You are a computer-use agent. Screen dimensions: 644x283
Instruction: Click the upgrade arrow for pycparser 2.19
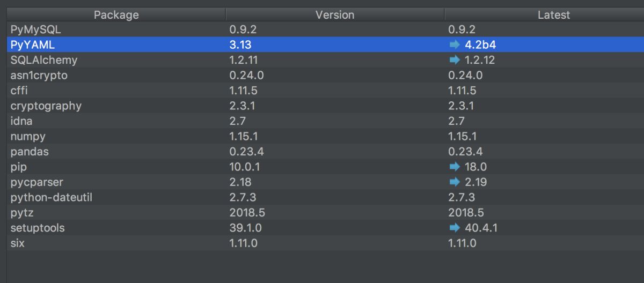point(455,182)
